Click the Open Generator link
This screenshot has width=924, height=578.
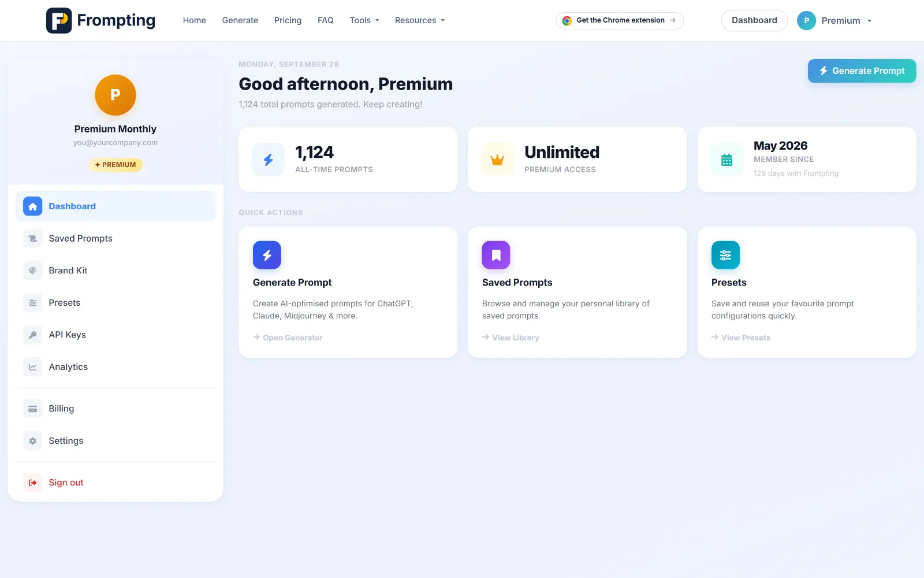pos(288,338)
